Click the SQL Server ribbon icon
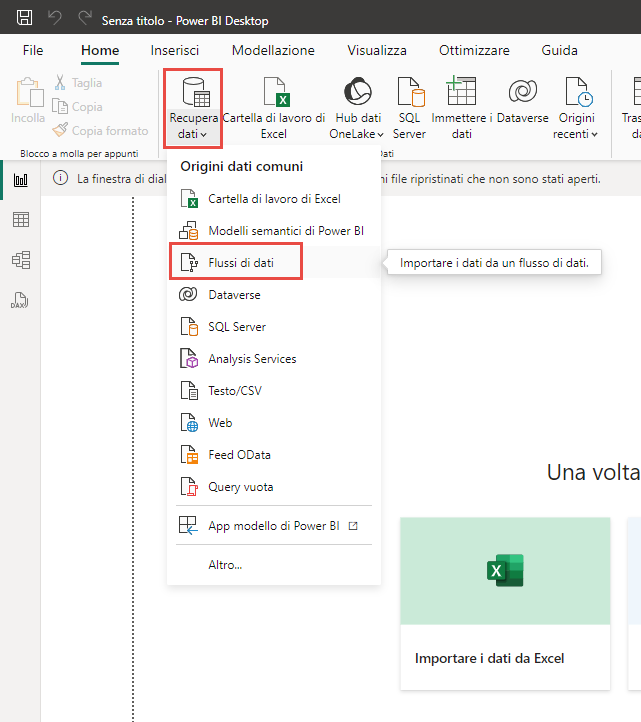Image resolution: width=641 pixels, height=722 pixels. point(411,92)
